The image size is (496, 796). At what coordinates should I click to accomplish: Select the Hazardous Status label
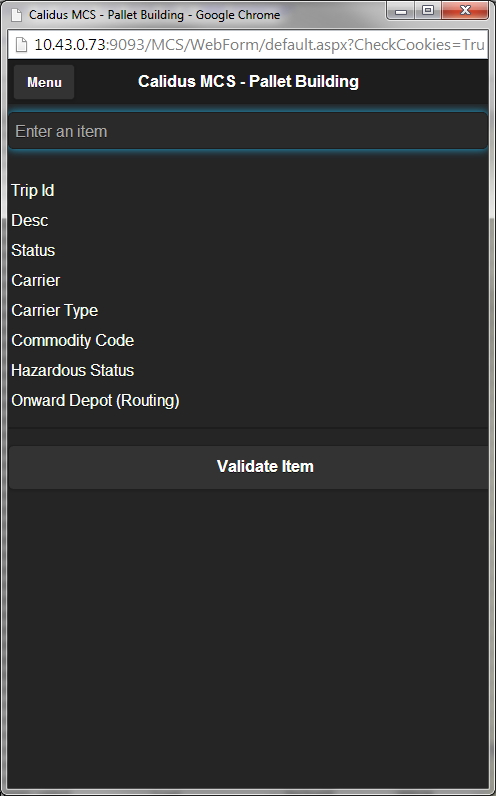(73, 370)
